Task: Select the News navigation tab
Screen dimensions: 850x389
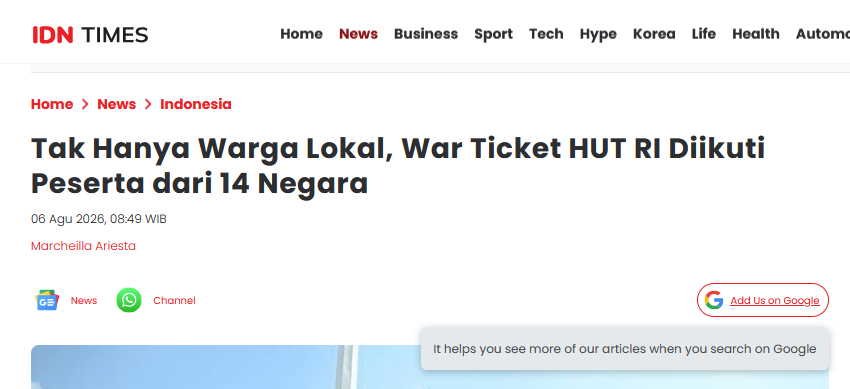Action: tap(358, 34)
